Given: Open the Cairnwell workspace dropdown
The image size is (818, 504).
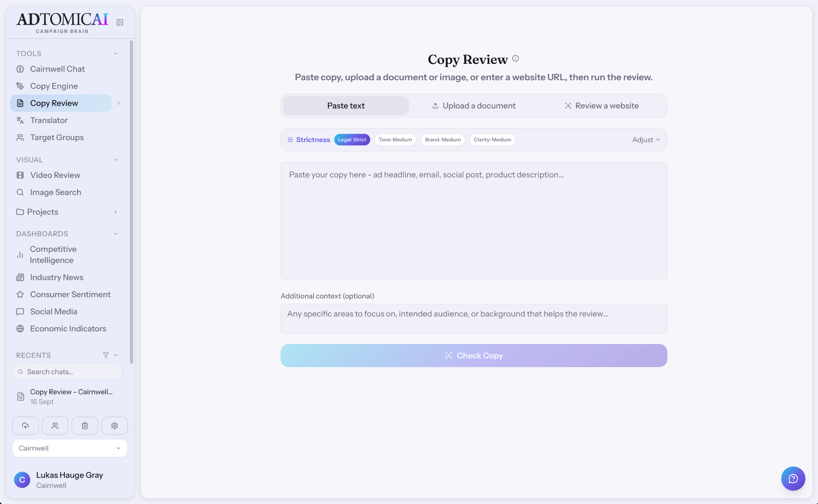Looking at the screenshot, I should (x=70, y=448).
